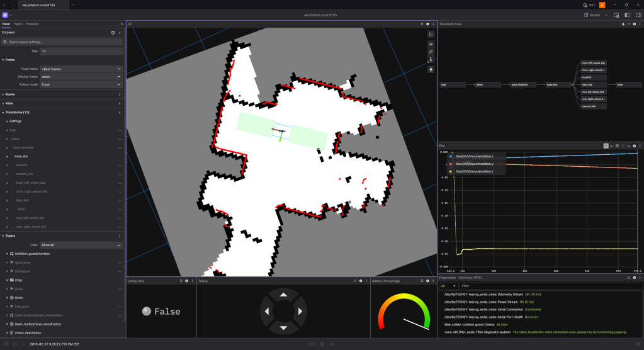Click the lidar_link node in Transform Tree
This screenshot has height=350, width=644.
(591, 84)
